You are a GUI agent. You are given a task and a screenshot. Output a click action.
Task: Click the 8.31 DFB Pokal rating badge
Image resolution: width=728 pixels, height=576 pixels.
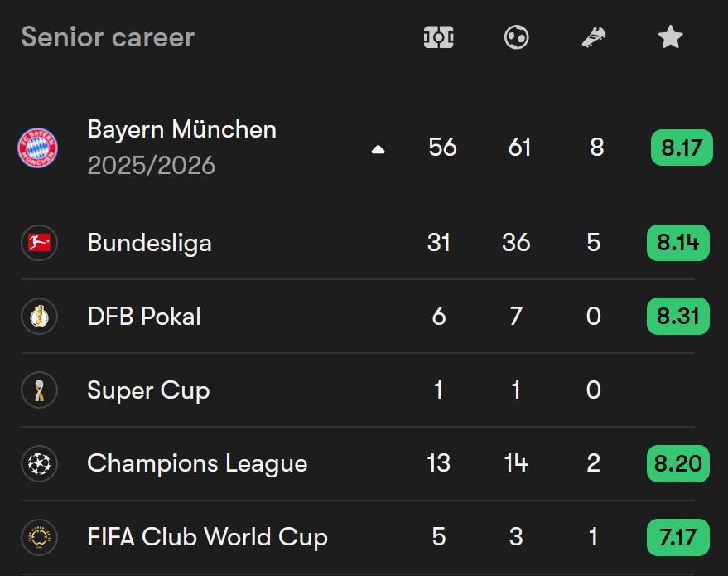(677, 316)
